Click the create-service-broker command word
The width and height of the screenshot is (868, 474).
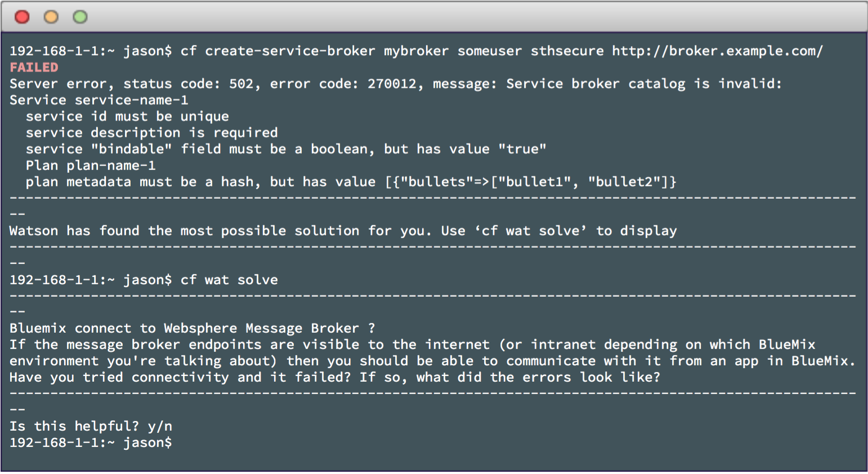point(289,51)
